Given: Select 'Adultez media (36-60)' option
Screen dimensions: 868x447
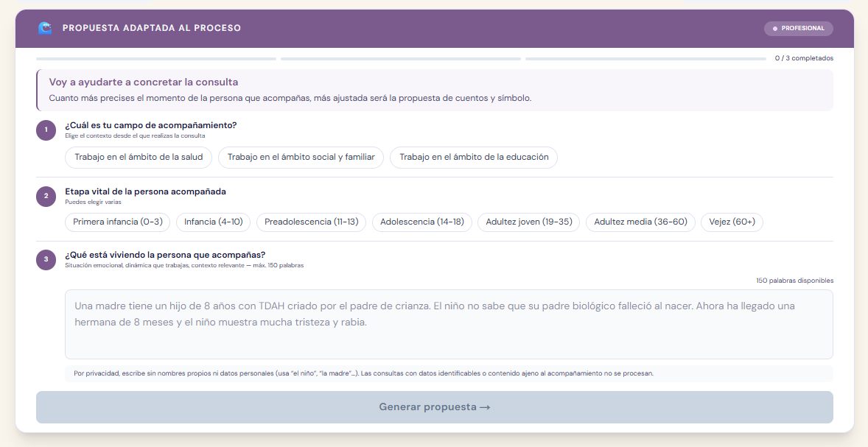Looking at the screenshot, I should pyautogui.click(x=640, y=222).
